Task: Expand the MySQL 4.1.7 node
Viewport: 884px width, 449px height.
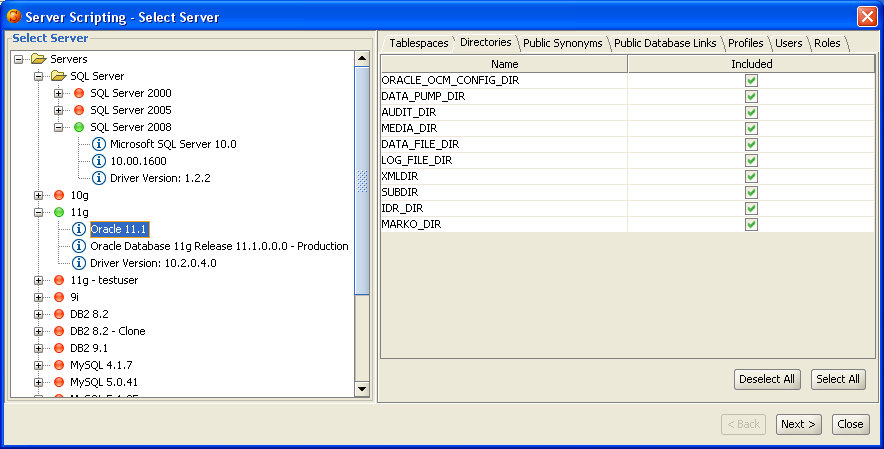Action: pyautogui.click(x=38, y=365)
